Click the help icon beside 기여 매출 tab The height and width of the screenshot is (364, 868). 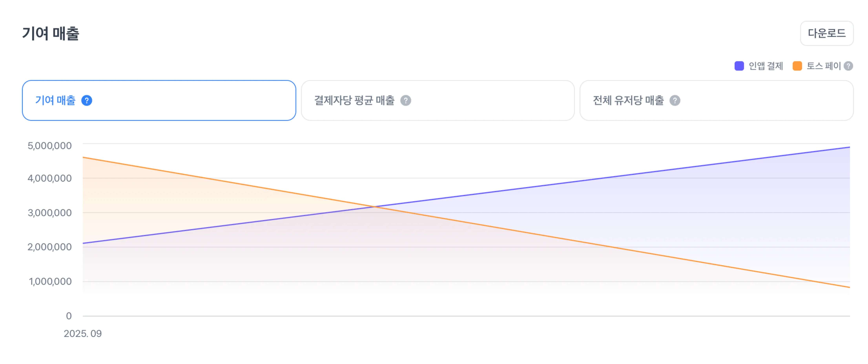(x=87, y=100)
